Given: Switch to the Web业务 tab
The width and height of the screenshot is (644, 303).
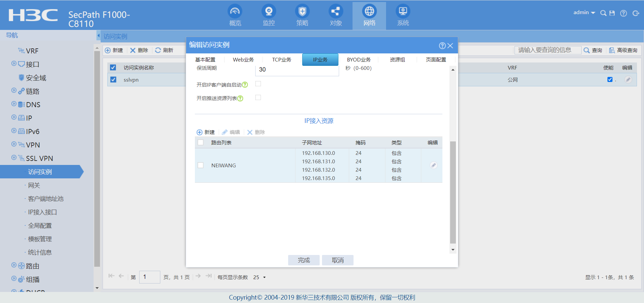Looking at the screenshot, I should point(243,60).
